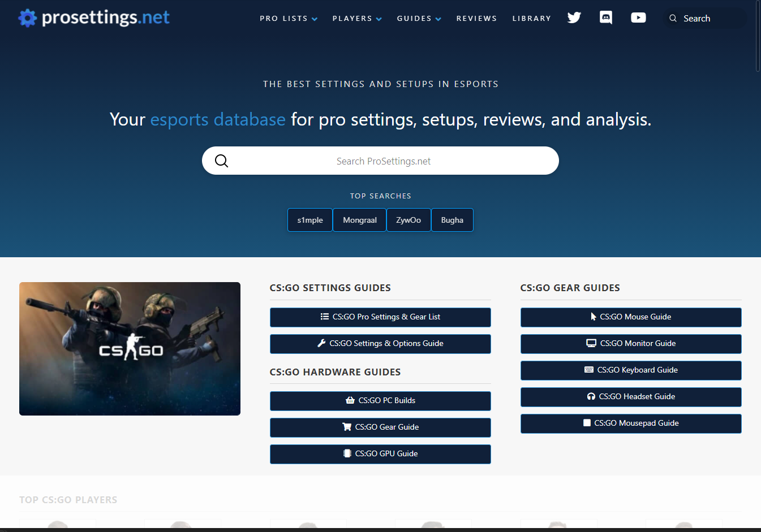
Task: Click the prosettings.net gear logo
Action: 27,18
